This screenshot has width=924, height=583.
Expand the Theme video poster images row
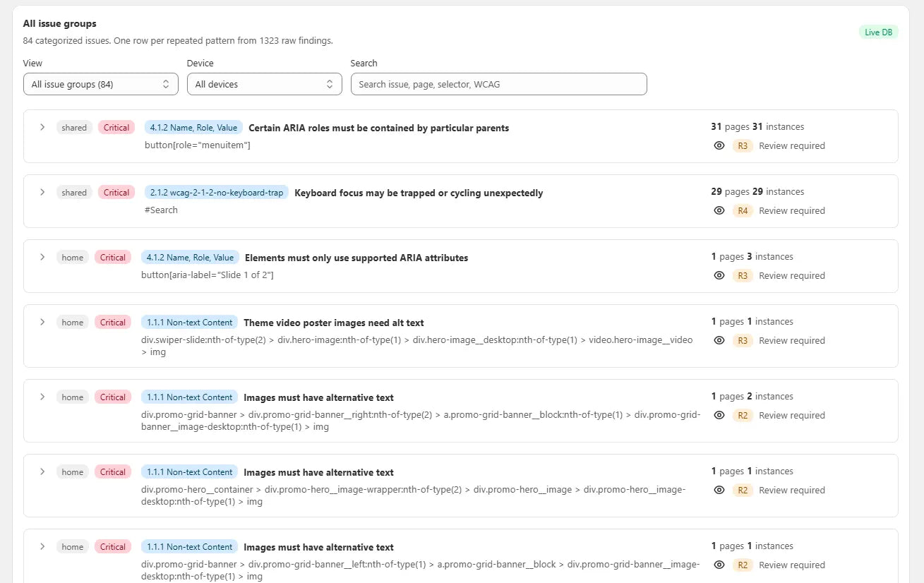[x=42, y=322]
